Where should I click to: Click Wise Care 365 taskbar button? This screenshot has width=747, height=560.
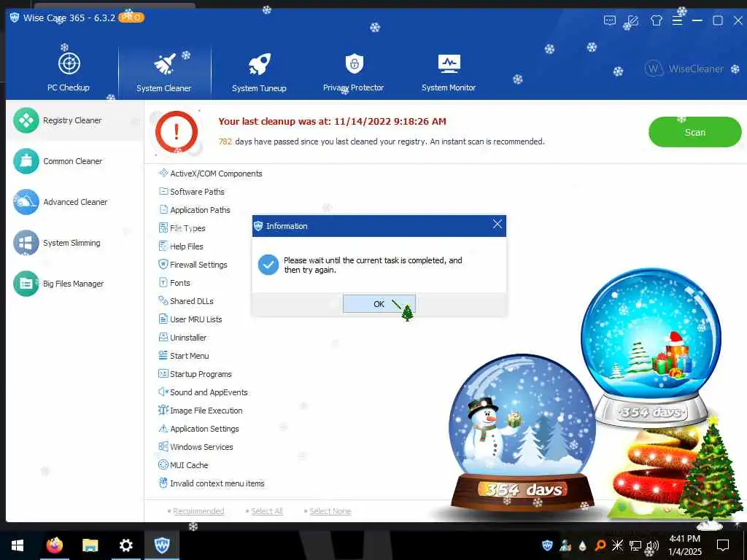click(x=162, y=545)
